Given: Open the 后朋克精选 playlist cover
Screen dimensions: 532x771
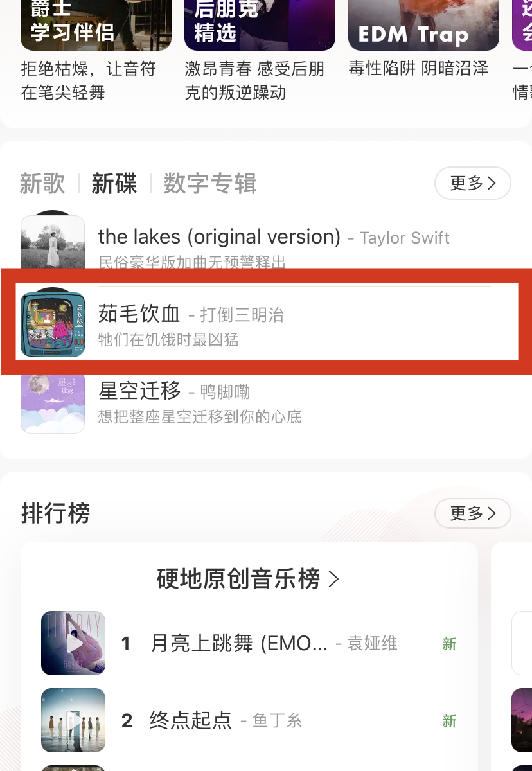Looking at the screenshot, I should coord(260,24).
